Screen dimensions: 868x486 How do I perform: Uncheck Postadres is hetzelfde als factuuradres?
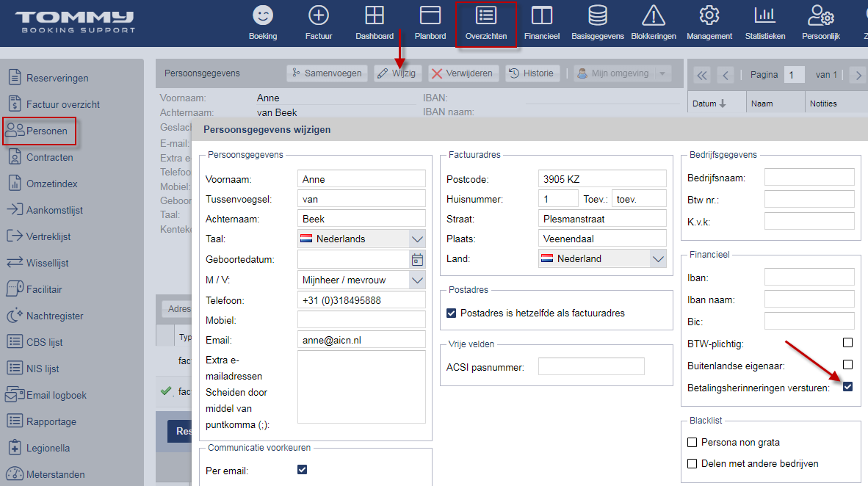(451, 313)
